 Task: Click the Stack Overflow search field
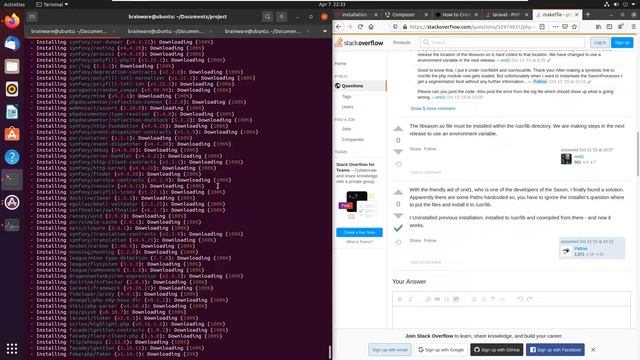click(x=503, y=42)
